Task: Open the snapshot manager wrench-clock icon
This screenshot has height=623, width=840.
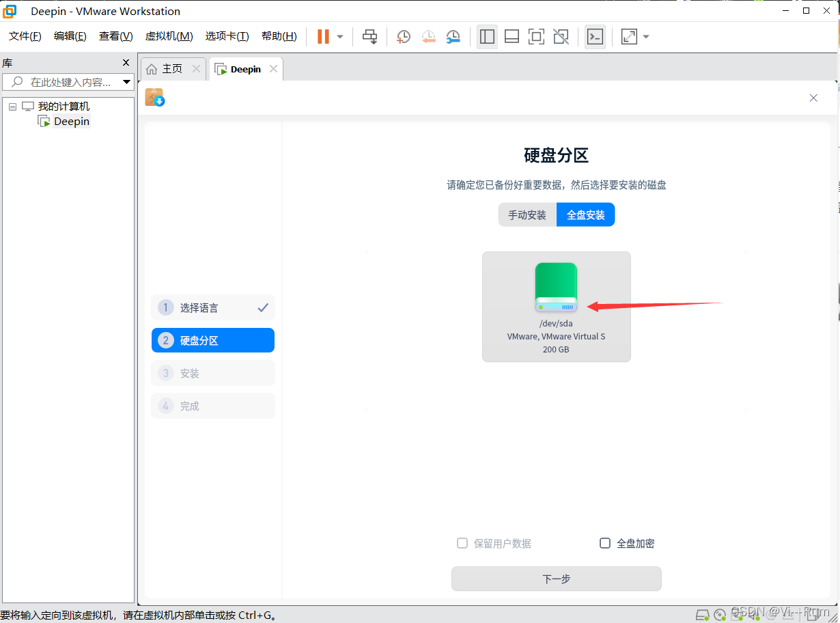Action: (453, 37)
